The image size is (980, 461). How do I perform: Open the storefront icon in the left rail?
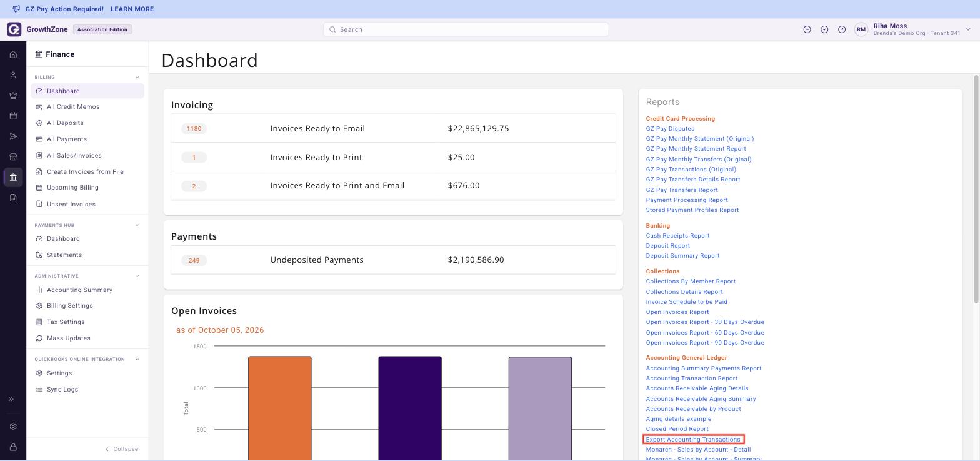[x=13, y=157]
